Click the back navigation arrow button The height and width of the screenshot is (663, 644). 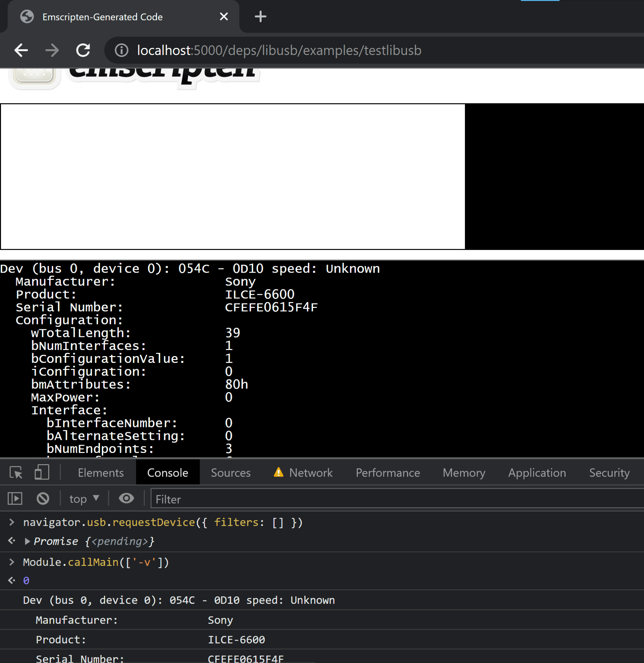[21, 50]
